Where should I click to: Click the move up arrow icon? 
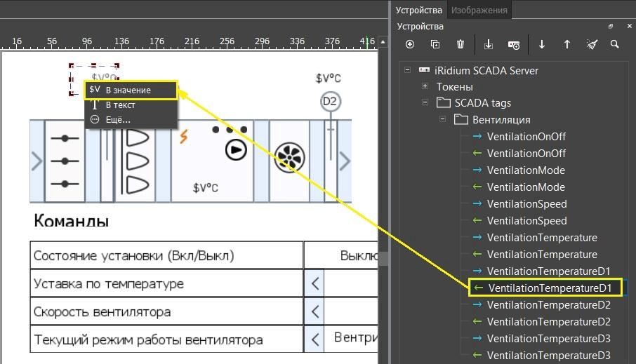(x=567, y=44)
